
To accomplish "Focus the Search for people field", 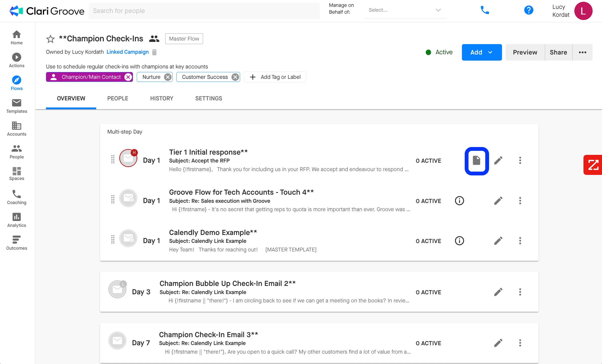I will click(204, 11).
